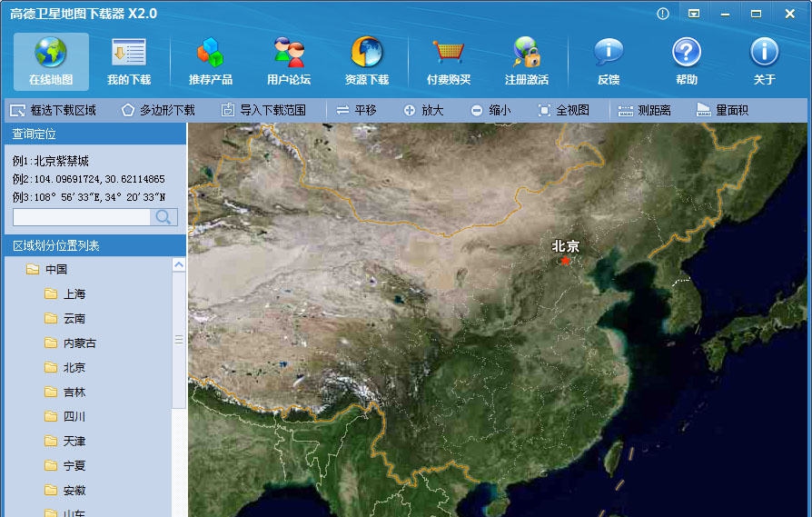812x517 pixels.
Task: Open 我的下载 my downloads
Action: (x=128, y=61)
